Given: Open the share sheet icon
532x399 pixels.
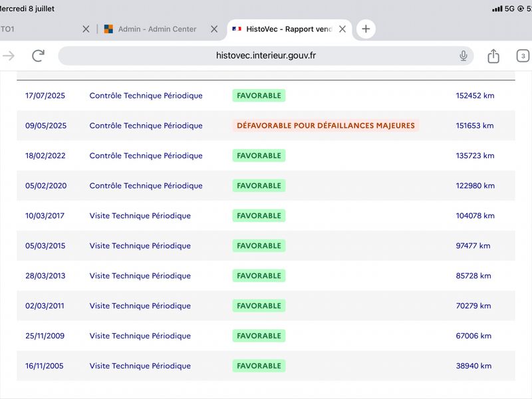Looking at the screenshot, I should click(x=493, y=56).
